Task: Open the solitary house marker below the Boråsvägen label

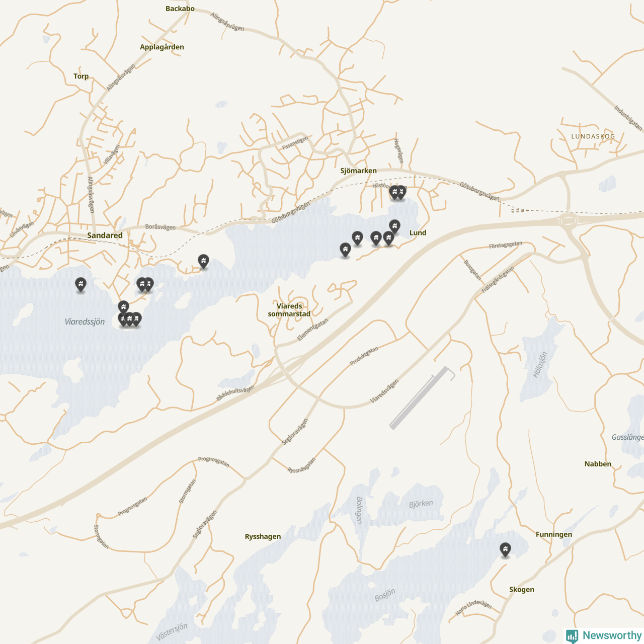Action: pyautogui.click(x=203, y=261)
